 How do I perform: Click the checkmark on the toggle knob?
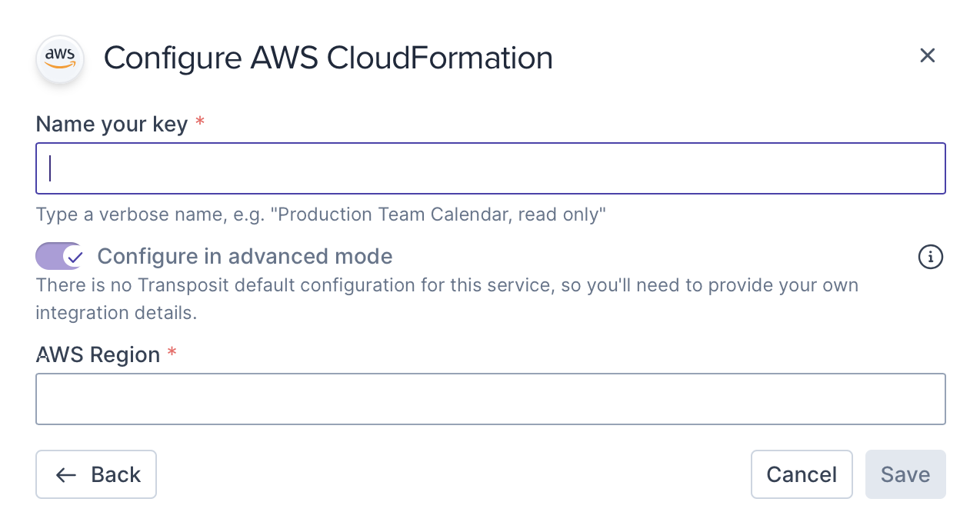pyautogui.click(x=74, y=257)
